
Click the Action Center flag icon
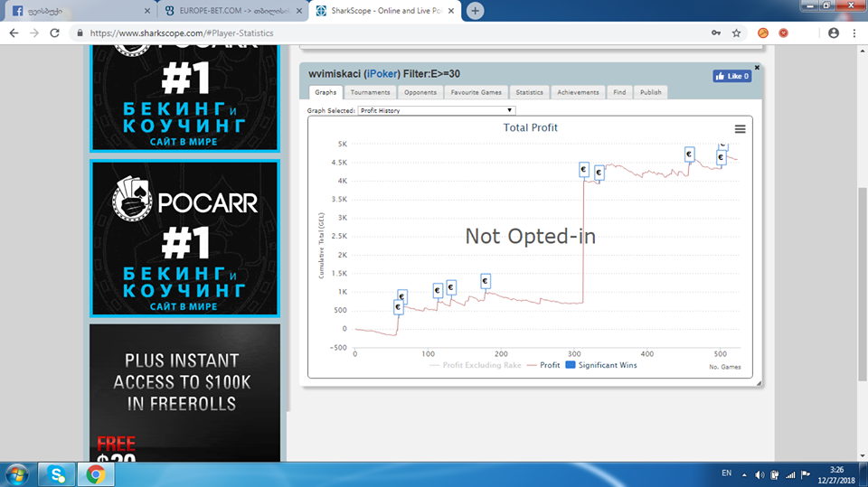(806, 475)
